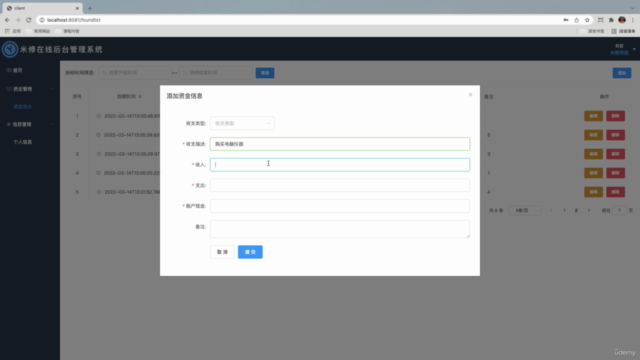Go to page 2 in pagination

click(x=576, y=211)
